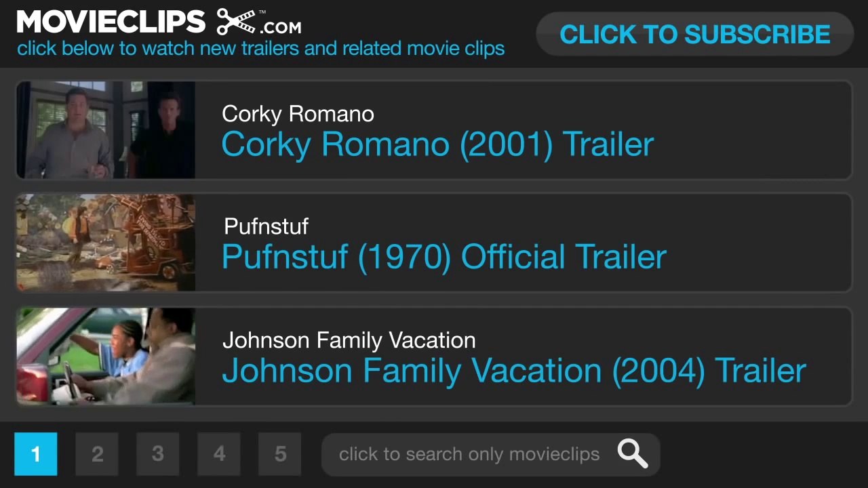The image size is (868, 488).
Task: Select the white Pufnstuf movie title
Action: [266, 226]
